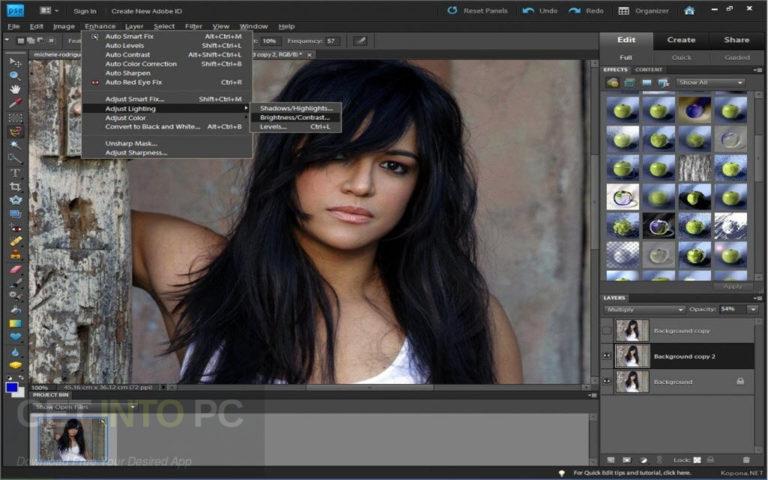Select the Sponge tool
Viewport: 768px width, 480px height.
16,365
